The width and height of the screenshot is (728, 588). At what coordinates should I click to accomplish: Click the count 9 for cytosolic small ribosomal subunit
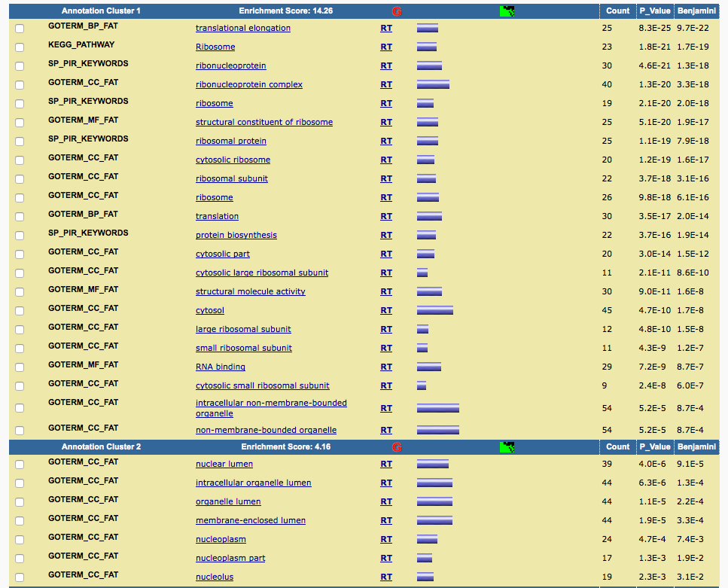[x=604, y=385]
